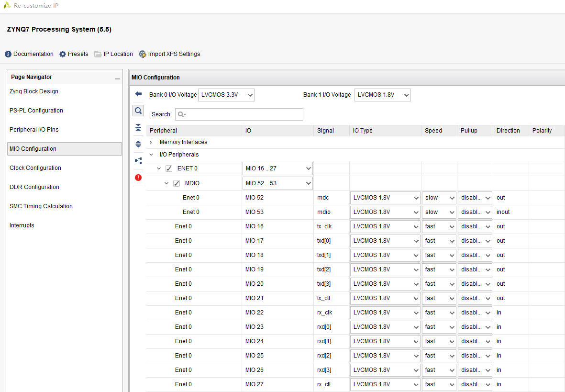Click the Import XPS Settings icon
Viewport: 565px width, 392px height.
143,54
